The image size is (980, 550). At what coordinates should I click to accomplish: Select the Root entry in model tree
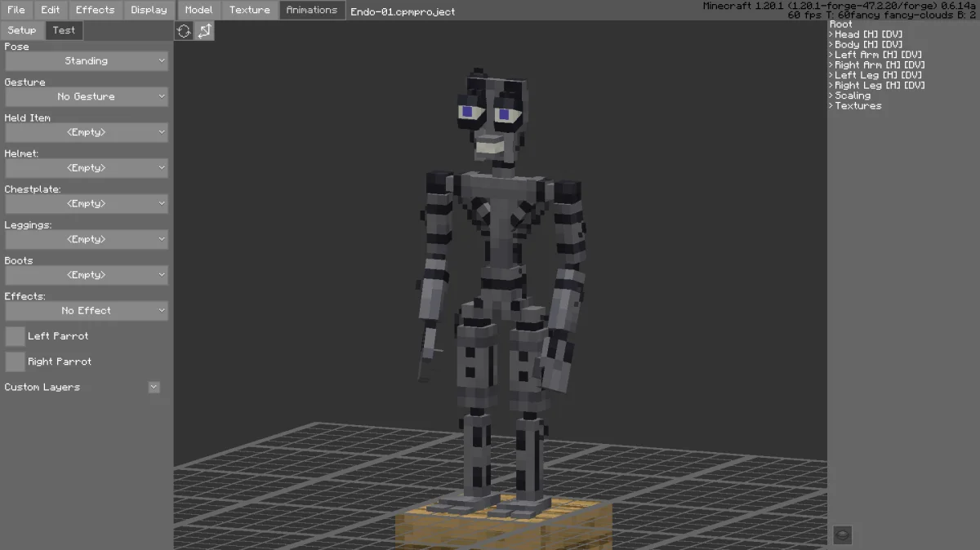click(x=841, y=24)
